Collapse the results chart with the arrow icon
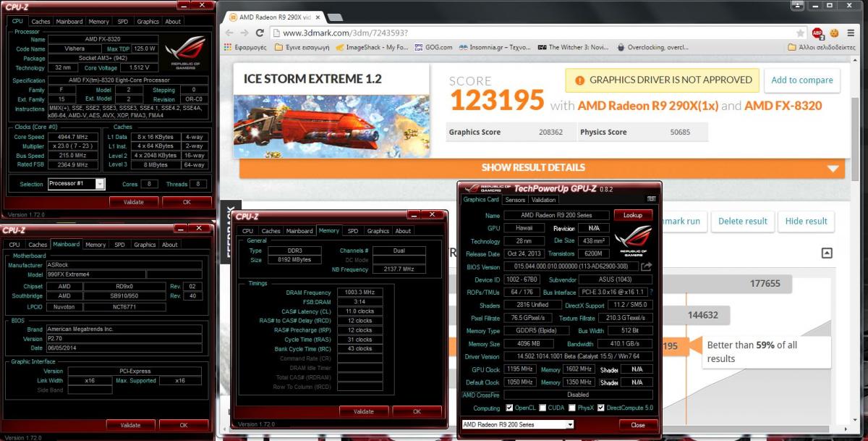 [827, 253]
